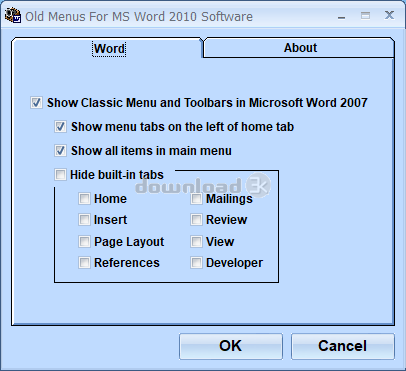Close the dialog with the X button
This screenshot has height=371, width=406.
coord(389,15)
